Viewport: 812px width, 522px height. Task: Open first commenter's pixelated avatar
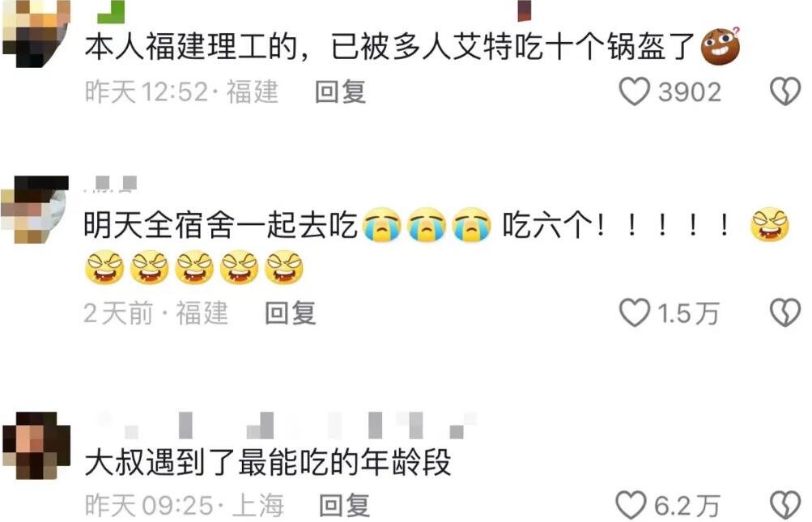(x=36, y=34)
